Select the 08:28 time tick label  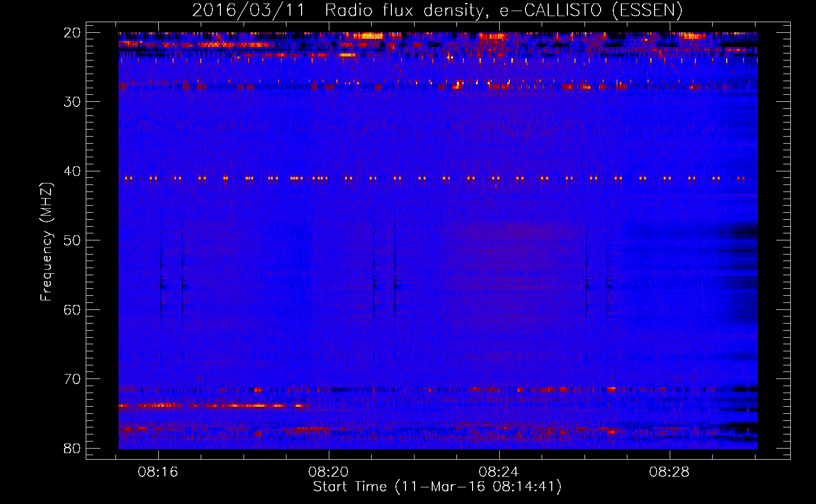pyautogui.click(x=669, y=472)
